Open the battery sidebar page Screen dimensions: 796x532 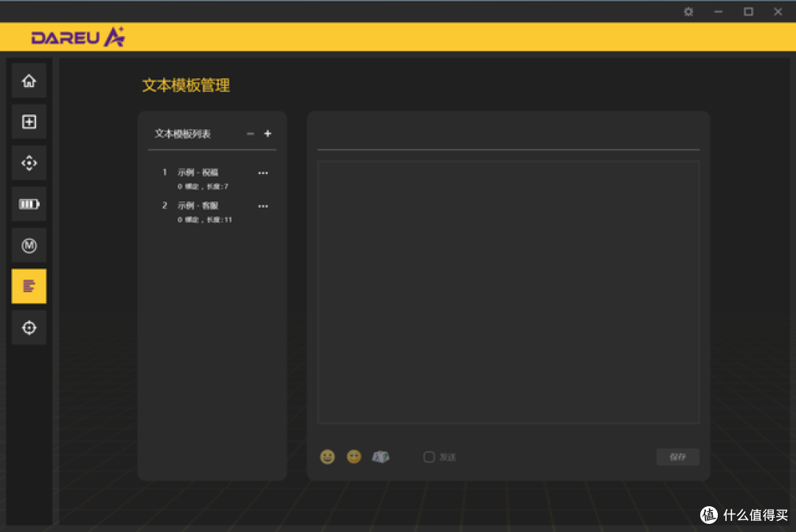[x=29, y=204]
